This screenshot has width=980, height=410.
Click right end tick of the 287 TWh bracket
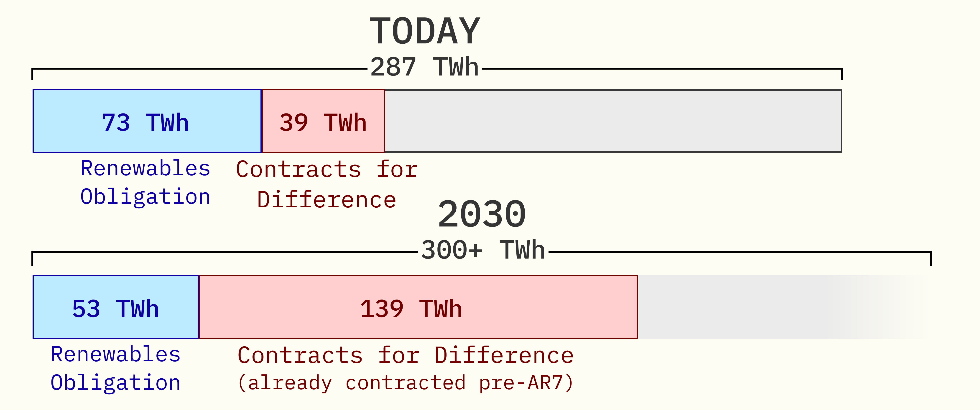coord(842,74)
